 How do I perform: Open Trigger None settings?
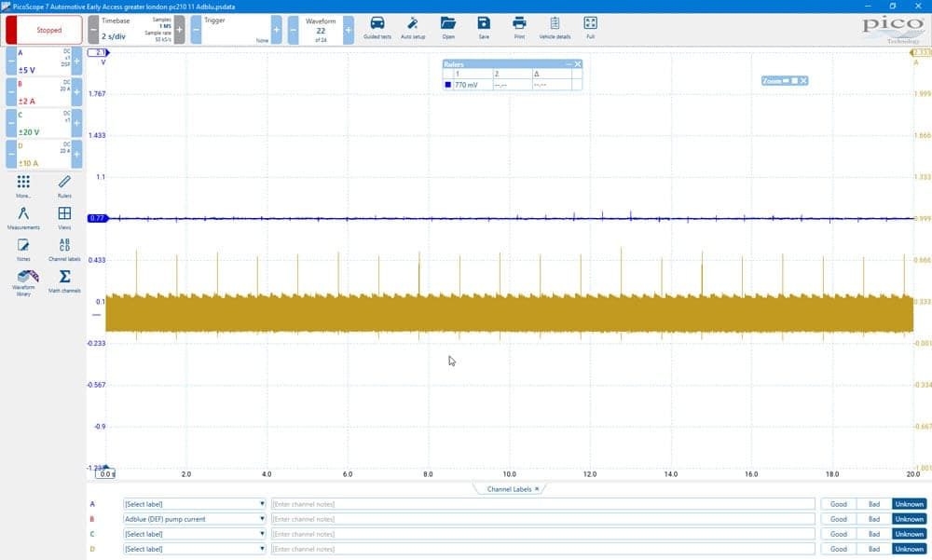point(236,30)
